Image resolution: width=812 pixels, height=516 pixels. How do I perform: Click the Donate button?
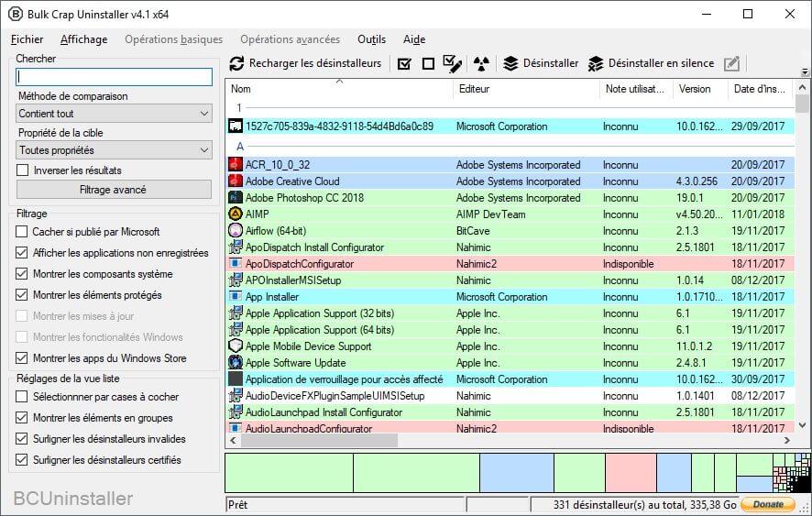coord(768,504)
